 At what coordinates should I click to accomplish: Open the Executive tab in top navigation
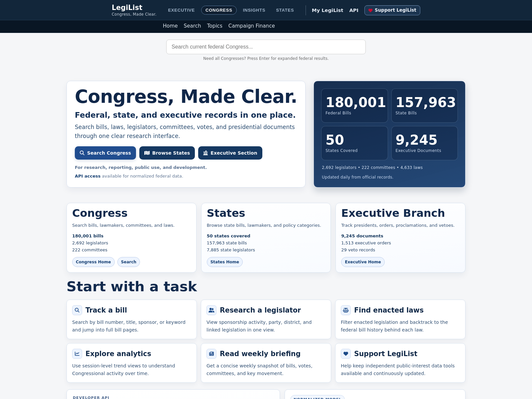coord(181,10)
